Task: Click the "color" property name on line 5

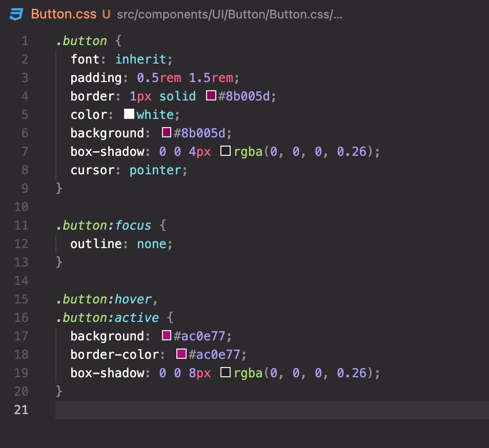Action: [x=89, y=115]
